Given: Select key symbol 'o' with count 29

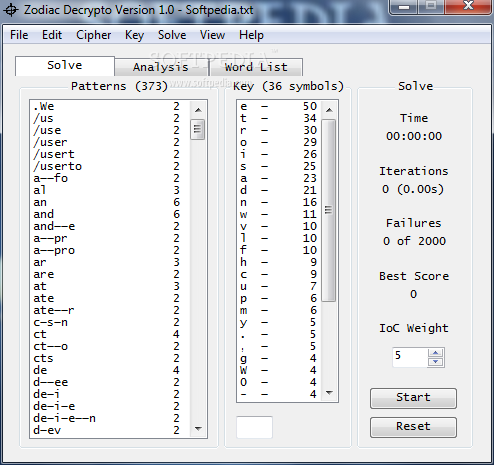Looking at the screenshot, I should (279, 142).
